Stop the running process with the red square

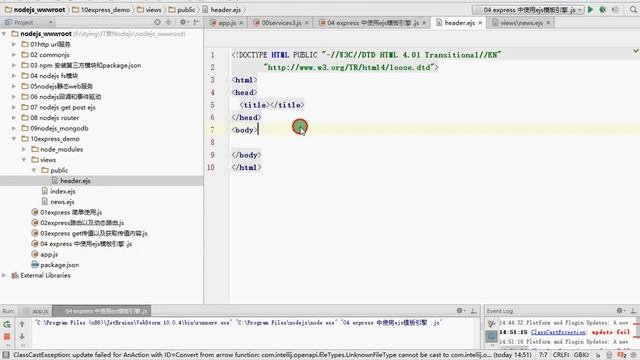tap(7, 336)
